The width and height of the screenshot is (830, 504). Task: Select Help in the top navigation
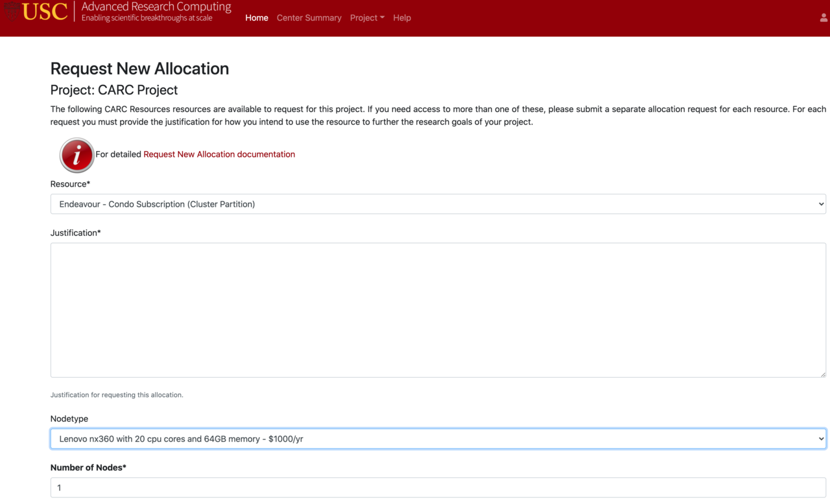[x=402, y=17]
